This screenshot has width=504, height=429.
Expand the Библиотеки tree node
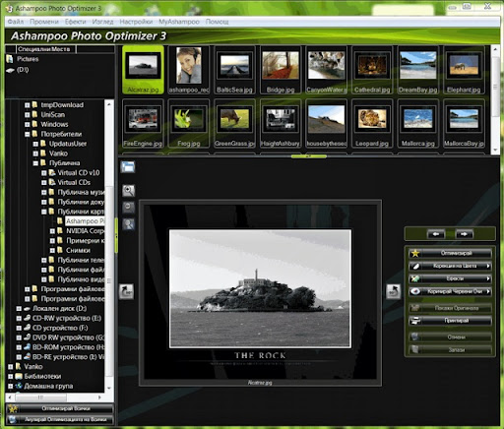pos(10,377)
